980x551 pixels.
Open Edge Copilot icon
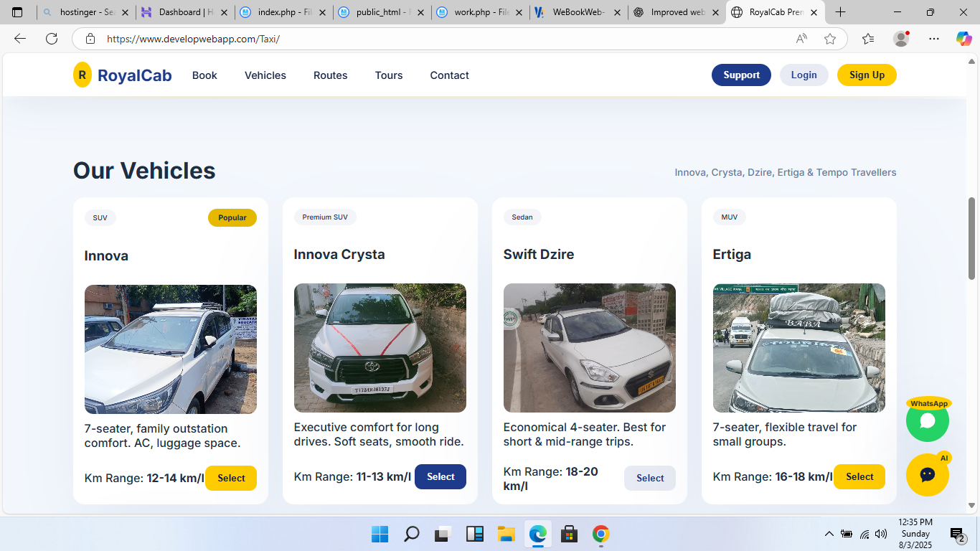coord(963,39)
